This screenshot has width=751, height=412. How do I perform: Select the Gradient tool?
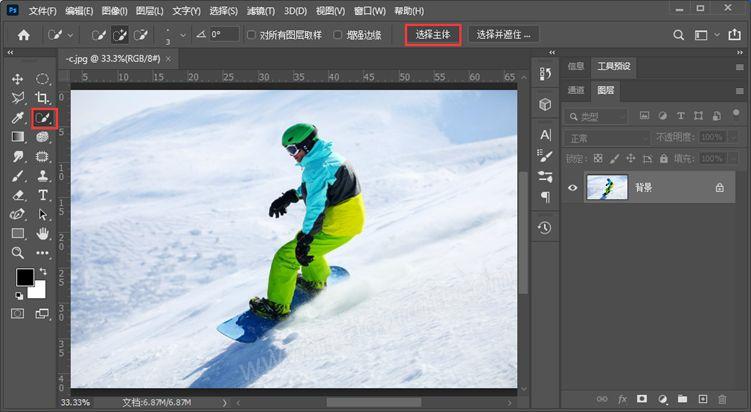pos(18,137)
